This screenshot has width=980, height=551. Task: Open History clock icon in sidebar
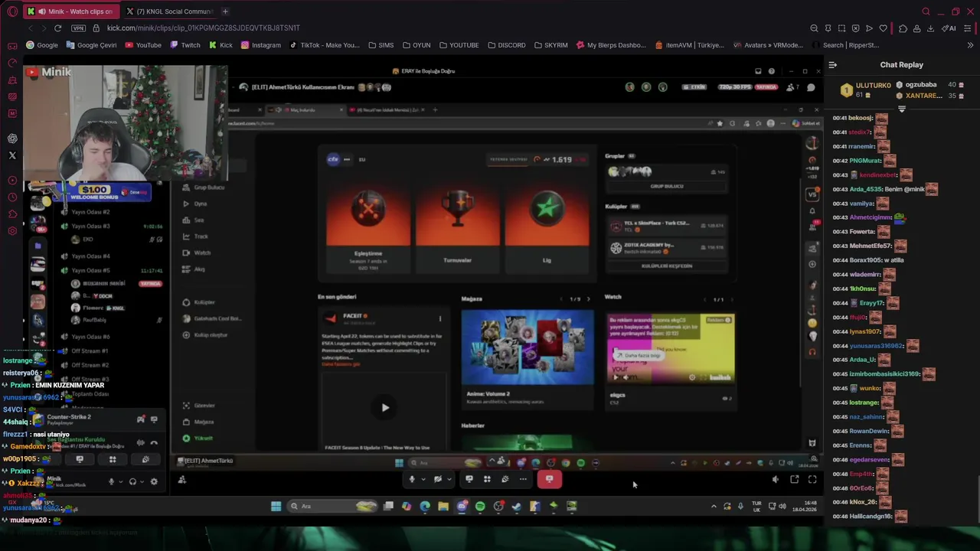point(12,197)
